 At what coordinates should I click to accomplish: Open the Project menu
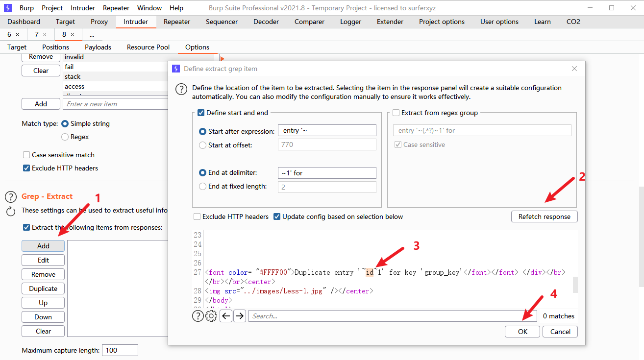[52, 8]
